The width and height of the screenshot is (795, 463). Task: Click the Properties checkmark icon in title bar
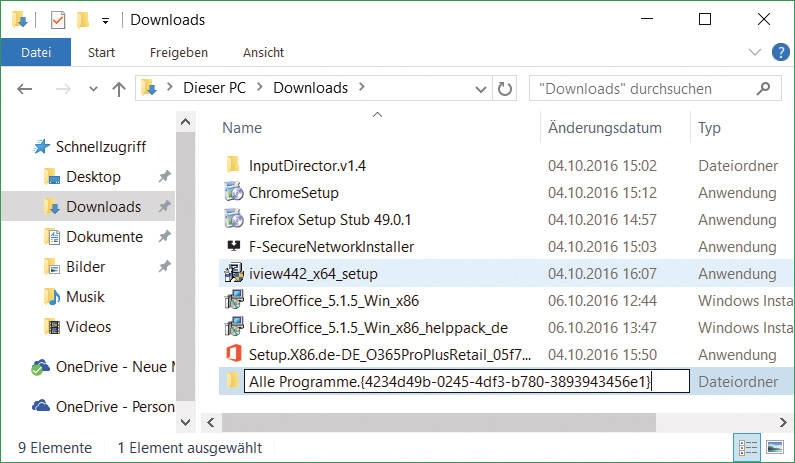(58, 20)
